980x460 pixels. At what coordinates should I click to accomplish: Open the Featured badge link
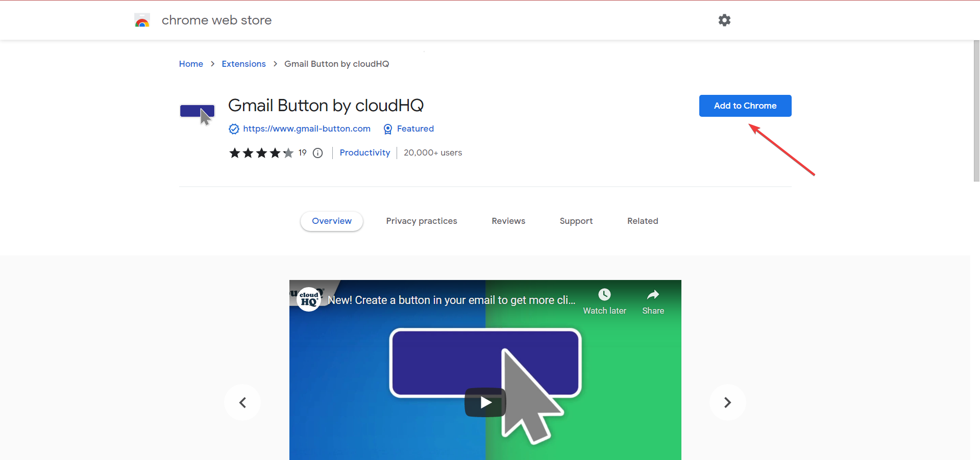click(x=415, y=129)
